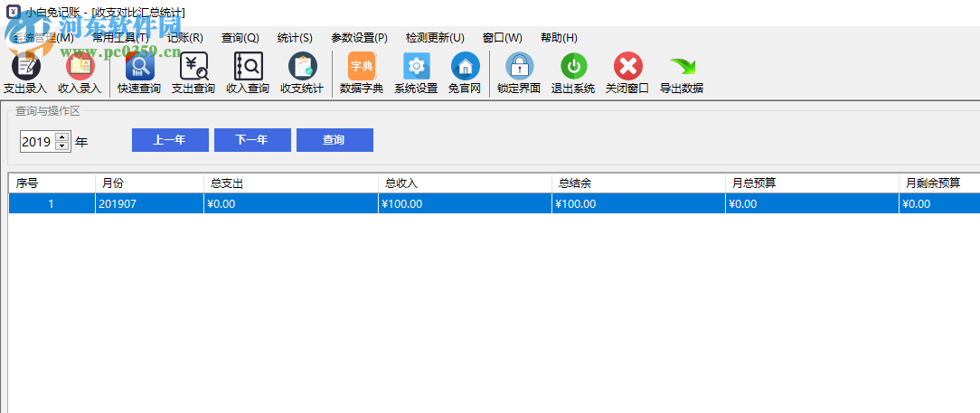Open 收入查询 income query
This screenshot has width=980, height=413.
[x=248, y=73]
